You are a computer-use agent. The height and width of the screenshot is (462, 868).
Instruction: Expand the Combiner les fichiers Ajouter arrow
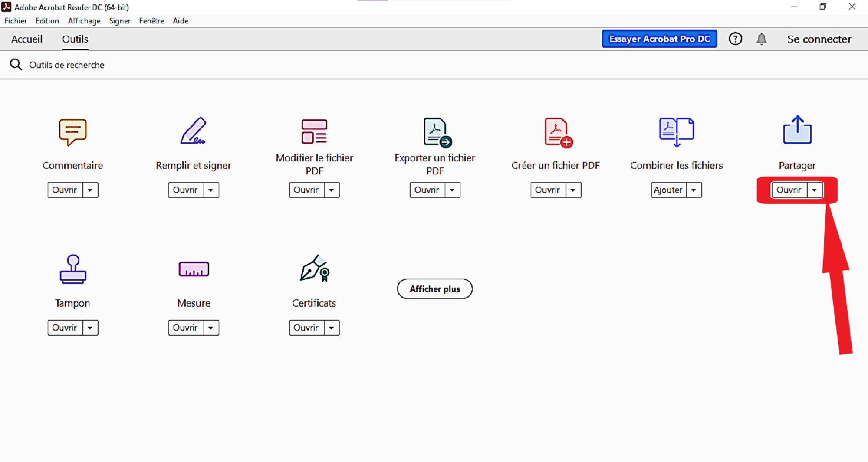point(694,190)
